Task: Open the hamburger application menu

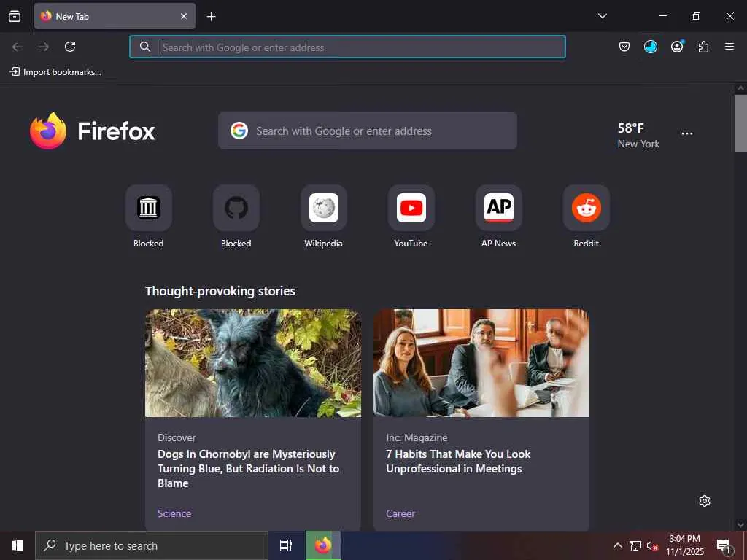Action: click(729, 47)
